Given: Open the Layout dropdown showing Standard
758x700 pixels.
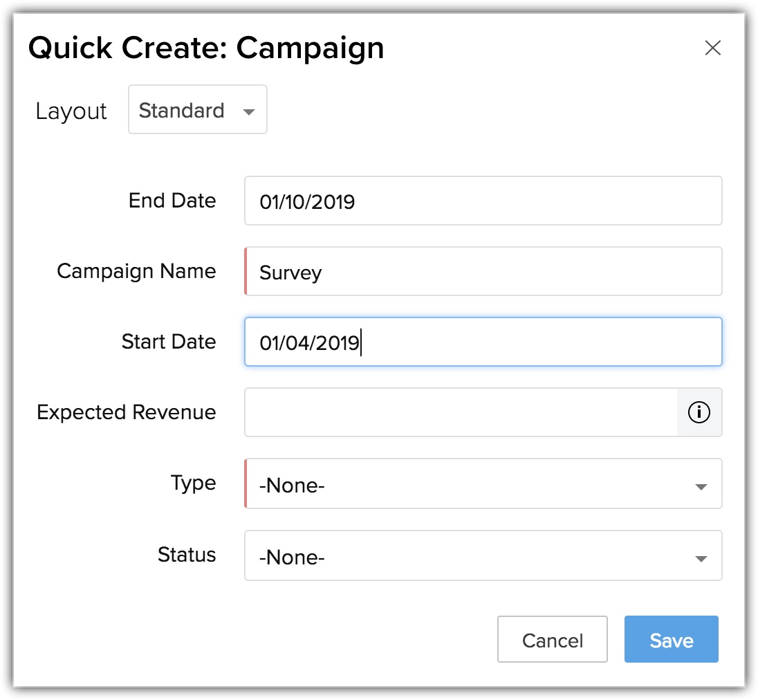Looking at the screenshot, I should tap(197, 110).
